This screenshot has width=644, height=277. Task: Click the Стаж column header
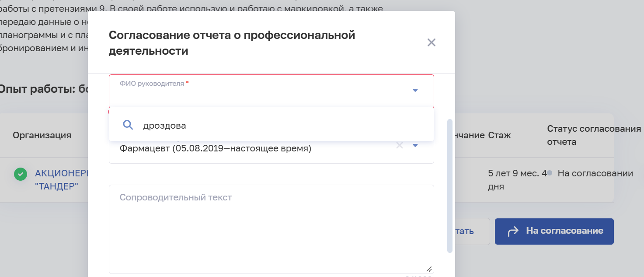point(500,135)
